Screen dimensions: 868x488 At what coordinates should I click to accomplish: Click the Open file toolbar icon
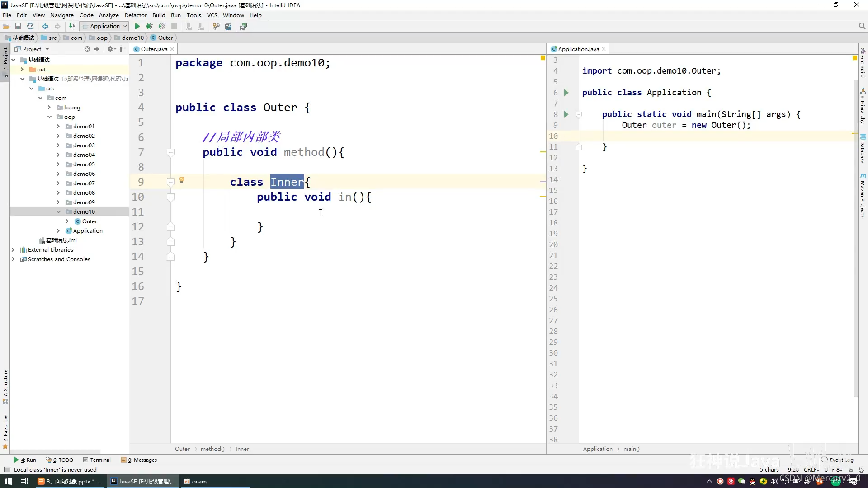(x=6, y=26)
